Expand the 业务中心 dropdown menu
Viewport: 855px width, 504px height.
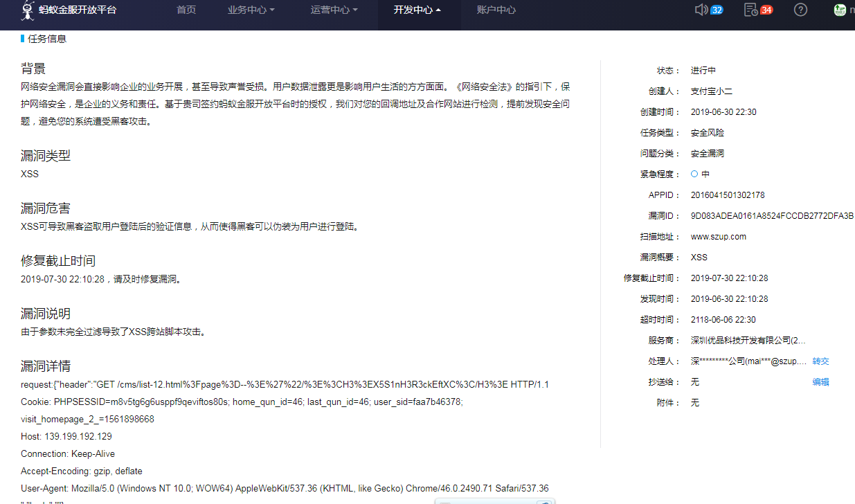click(x=251, y=10)
